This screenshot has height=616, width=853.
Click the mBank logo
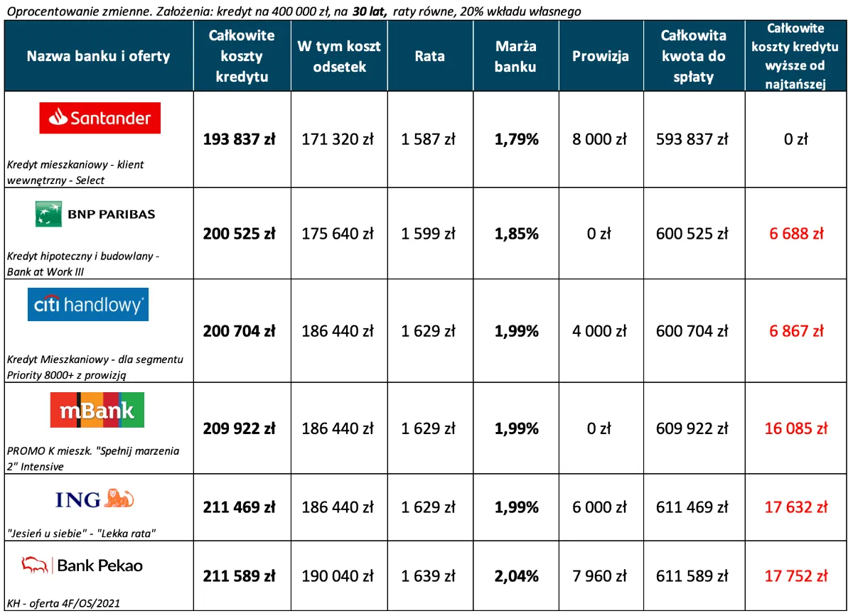[x=97, y=410]
